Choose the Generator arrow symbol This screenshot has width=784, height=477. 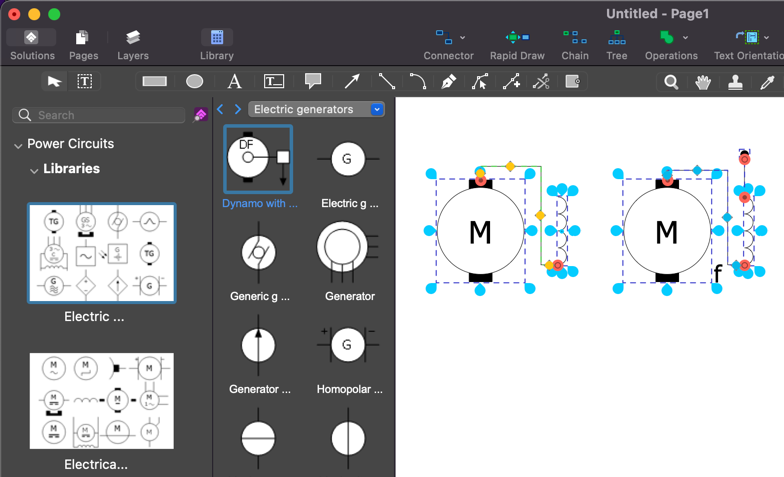point(258,345)
